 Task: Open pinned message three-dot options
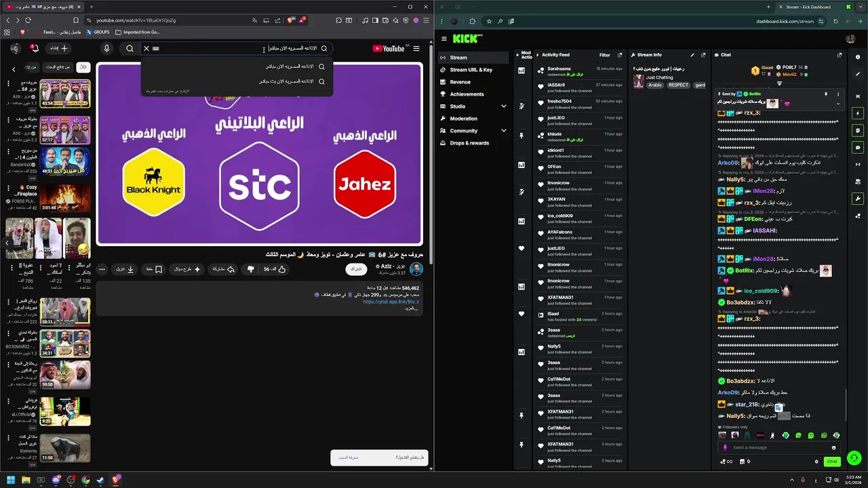click(838, 94)
